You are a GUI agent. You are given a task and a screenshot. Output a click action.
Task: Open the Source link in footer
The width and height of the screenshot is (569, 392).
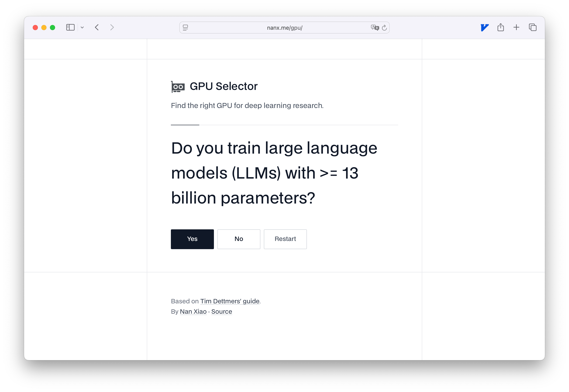(x=222, y=312)
